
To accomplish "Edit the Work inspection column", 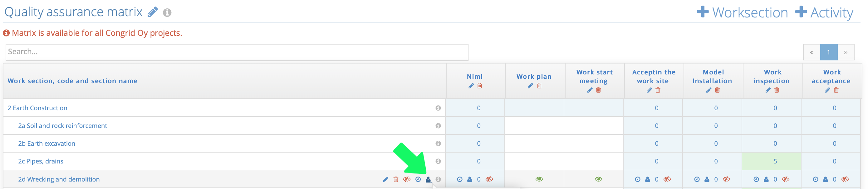I will click(x=768, y=90).
